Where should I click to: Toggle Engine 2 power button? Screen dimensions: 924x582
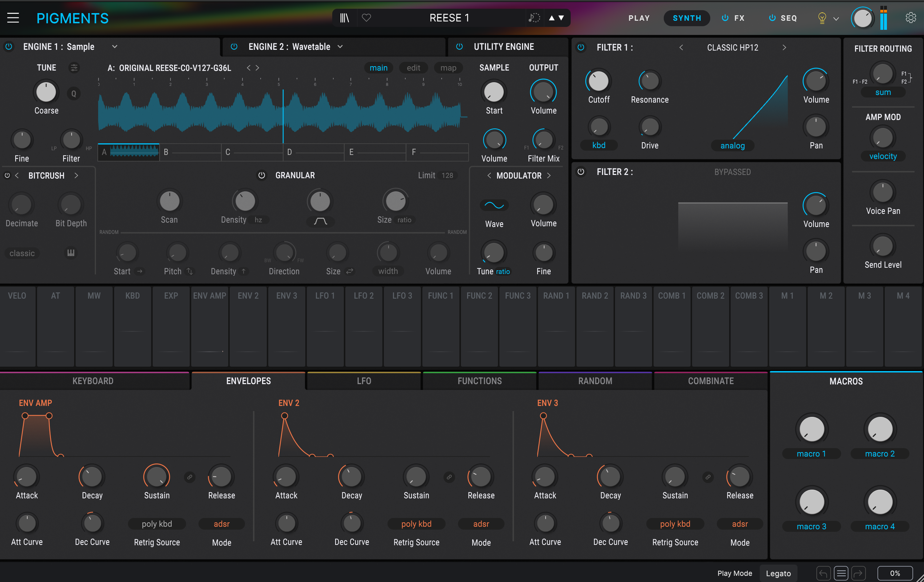(234, 47)
